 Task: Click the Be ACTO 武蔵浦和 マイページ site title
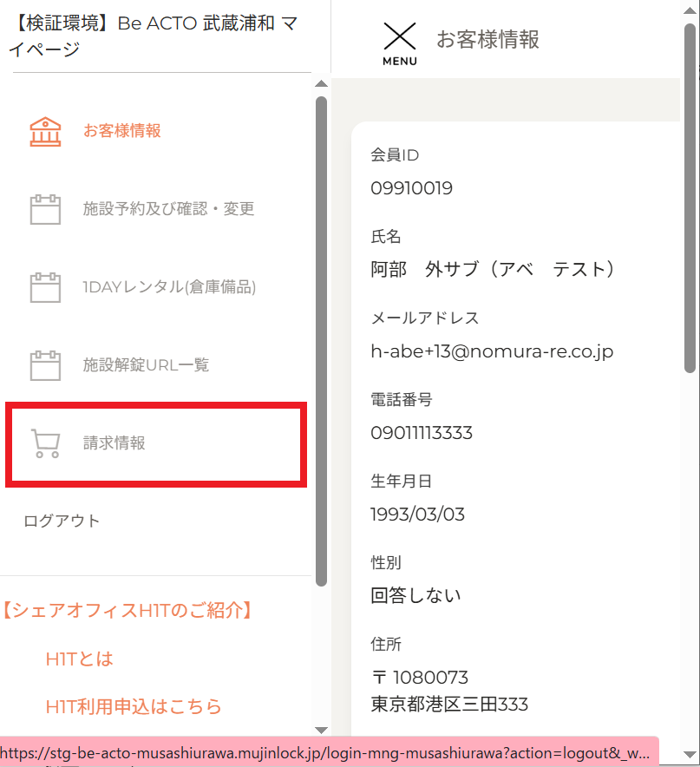tap(156, 36)
